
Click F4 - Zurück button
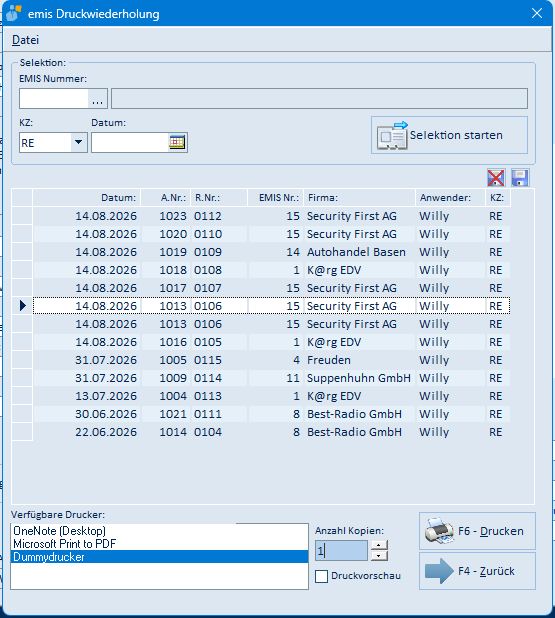[477, 571]
